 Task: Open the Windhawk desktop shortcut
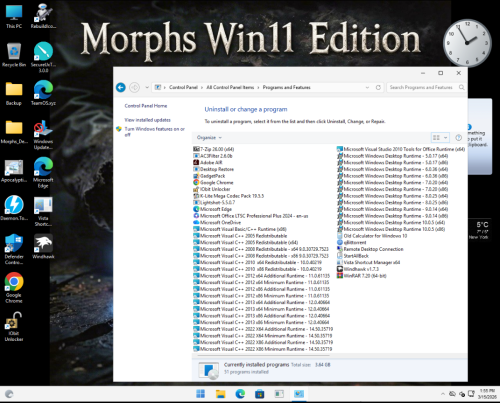pos(43,247)
